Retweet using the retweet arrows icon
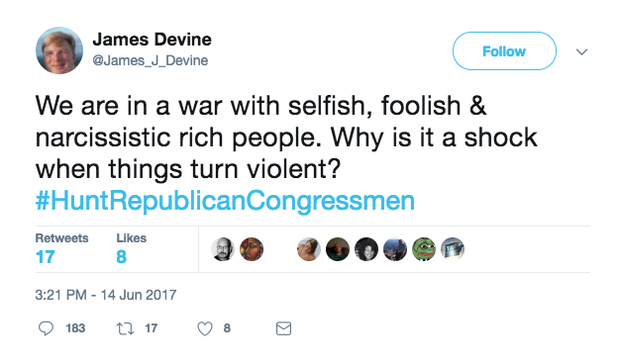This screenshot has width=618, height=364. pos(126,328)
